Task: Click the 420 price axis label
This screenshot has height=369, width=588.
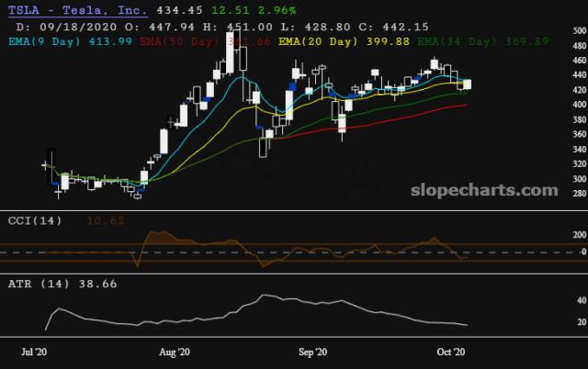Action: (580, 90)
